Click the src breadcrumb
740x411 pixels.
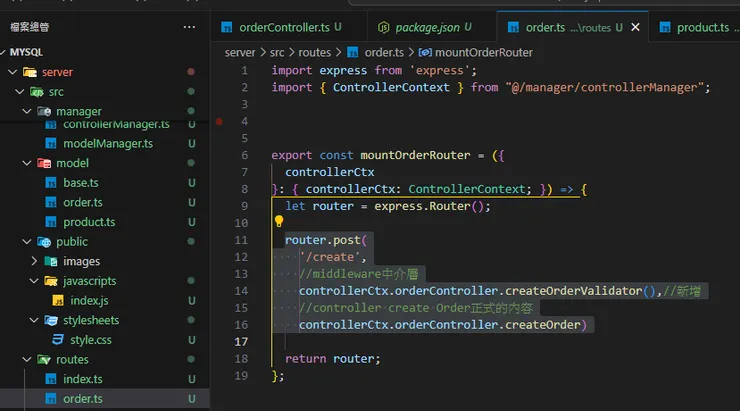pyautogui.click(x=277, y=52)
